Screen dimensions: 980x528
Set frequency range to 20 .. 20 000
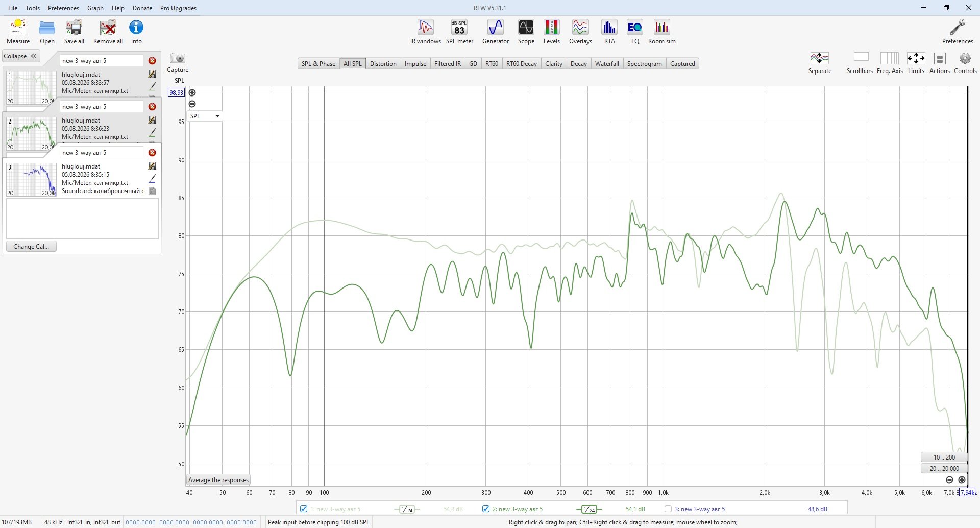tap(944, 469)
